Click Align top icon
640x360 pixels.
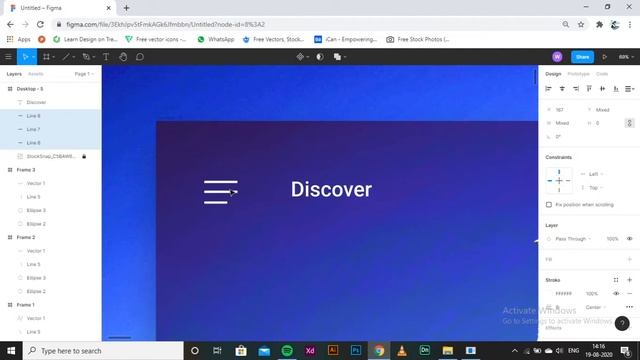point(589,89)
